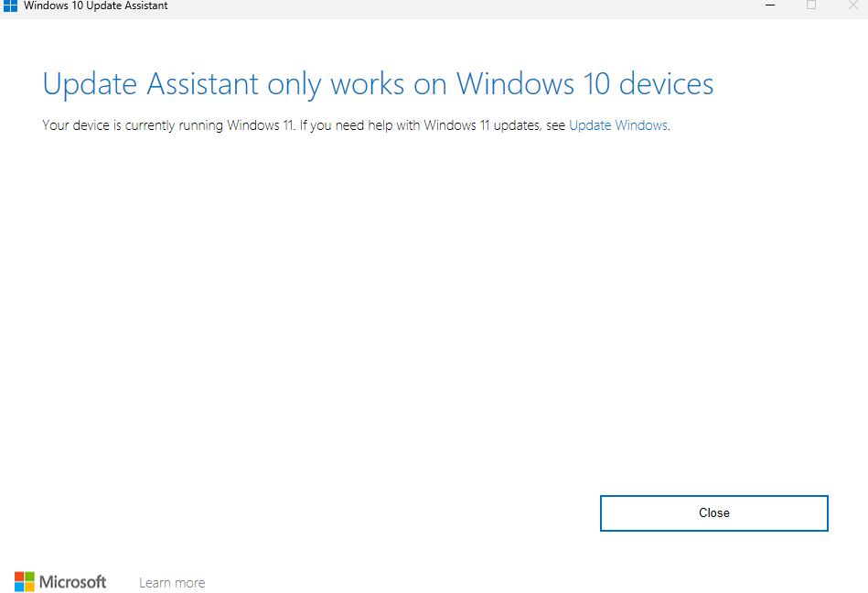Viewport: 868px width, 593px height.
Task: Click the Microsoft four-color squares logo
Action: coord(25,582)
